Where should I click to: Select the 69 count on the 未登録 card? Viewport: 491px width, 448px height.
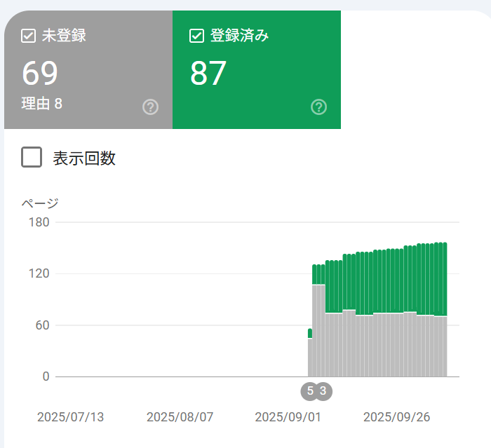(40, 74)
